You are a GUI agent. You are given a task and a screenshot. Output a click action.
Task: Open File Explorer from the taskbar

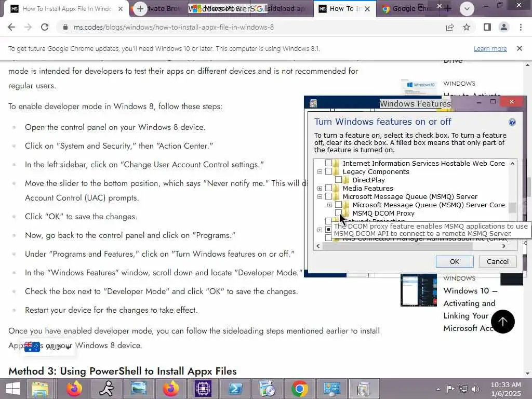[x=40, y=389]
